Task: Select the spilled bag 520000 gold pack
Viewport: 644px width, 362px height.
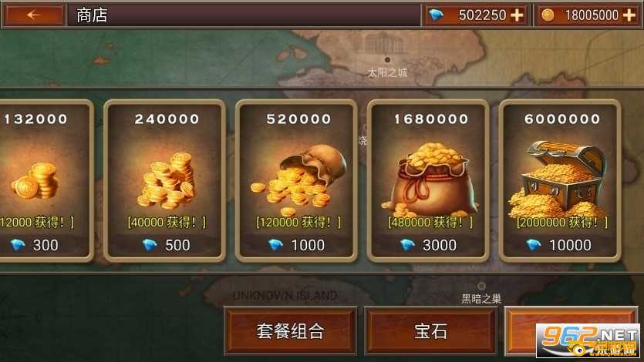Action: 296,181
